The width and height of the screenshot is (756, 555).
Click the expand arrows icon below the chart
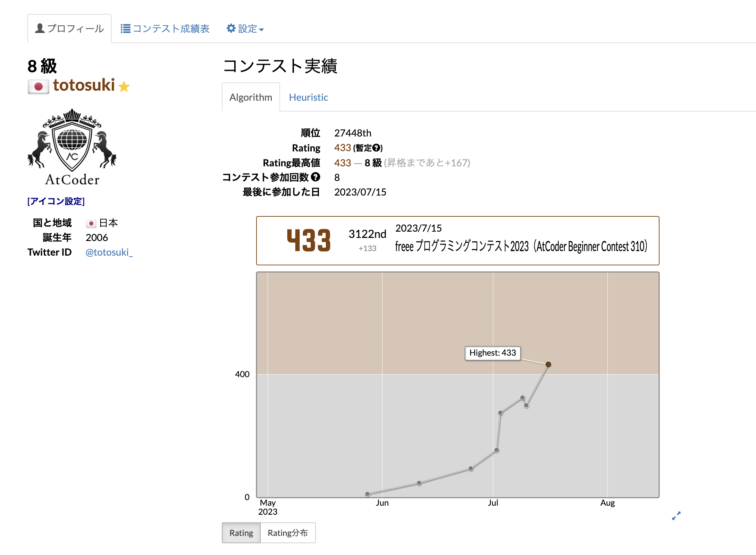tap(676, 516)
